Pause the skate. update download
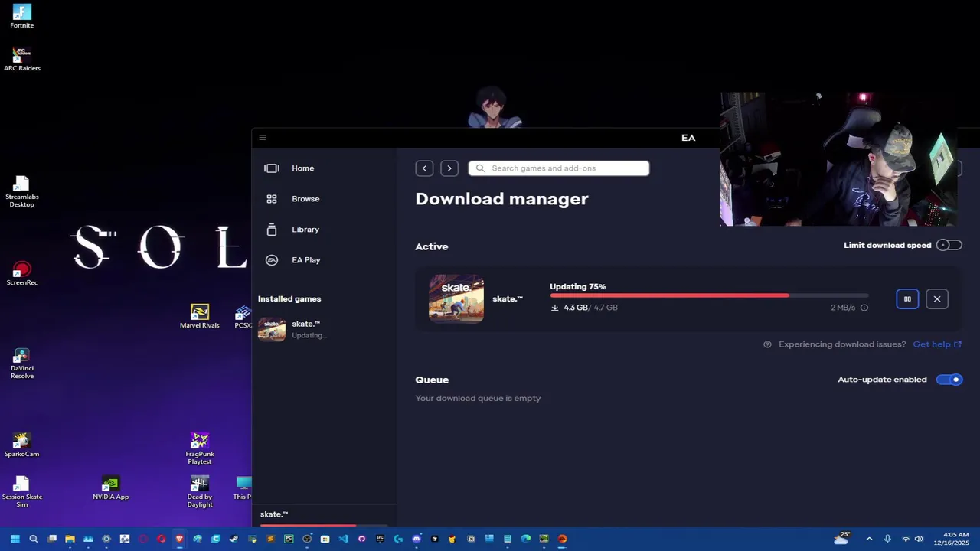Image resolution: width=980 pixels, height=551 pixels. pos(907,299)
